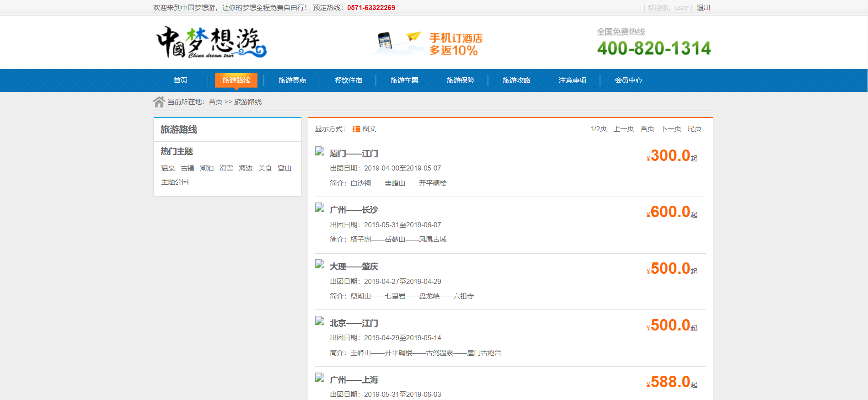Select the 温泉 hot theme

click(168, 168)
